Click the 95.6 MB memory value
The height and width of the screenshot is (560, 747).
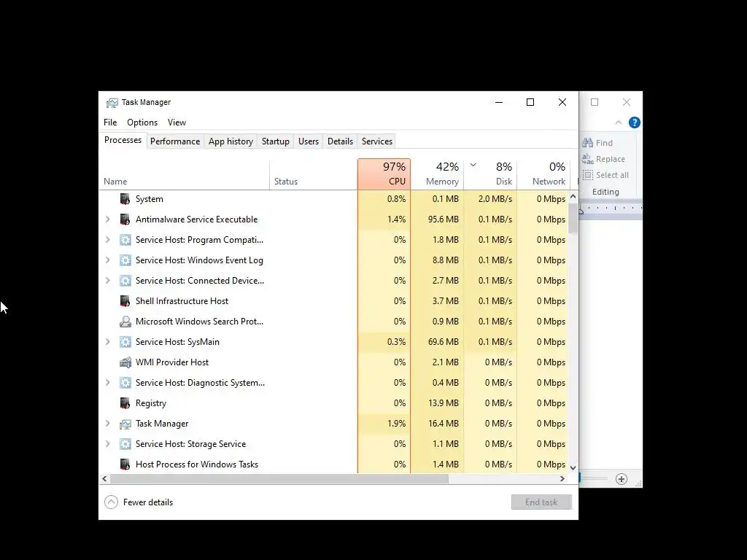tap(443, 219)
